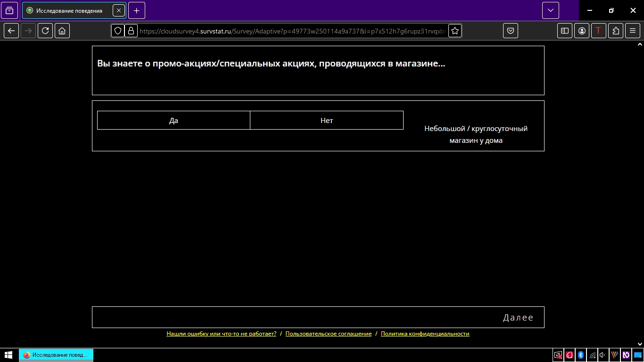Open the volume speaker tray icon
644x362 pixels.
click(603, 355)
